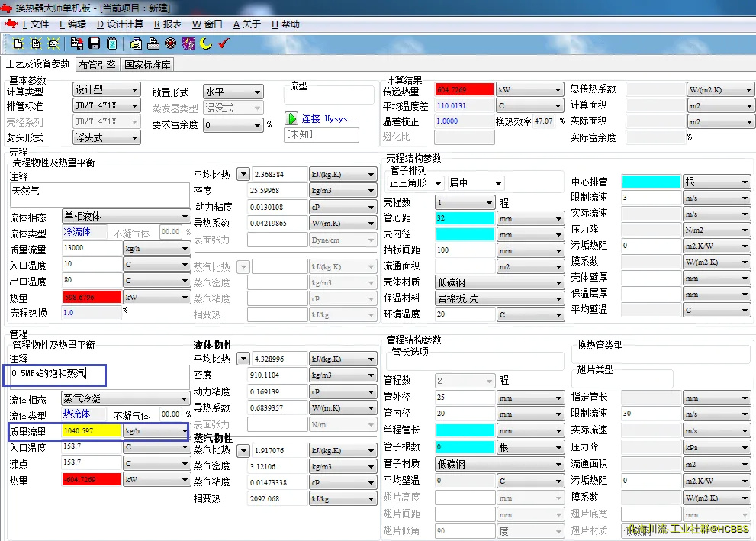Open the 封头形式 浮头式 dropdown
This screenshot has height=541, width=756.
[107, 138]
